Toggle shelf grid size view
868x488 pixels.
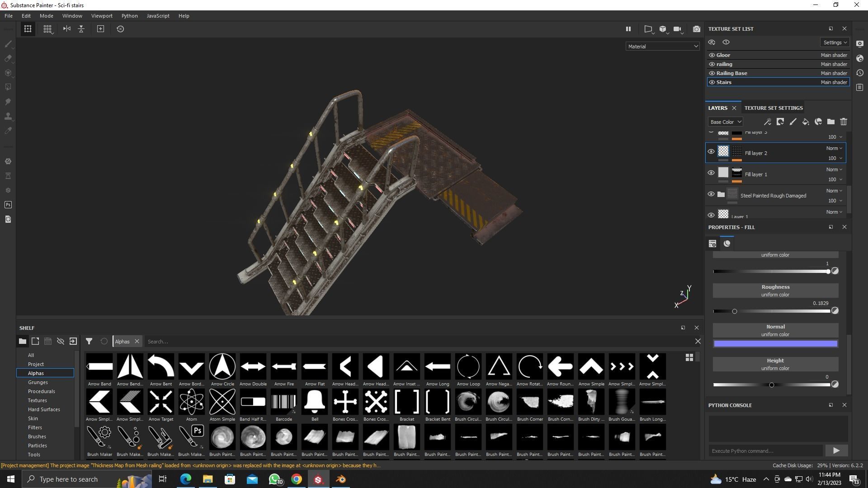689,357
